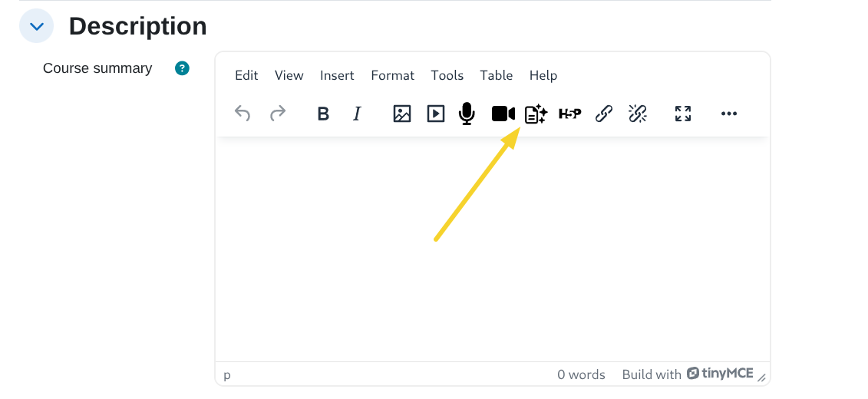Select the p element path
The height and width of the screenshot is (399, 868).
coord(227,375)
